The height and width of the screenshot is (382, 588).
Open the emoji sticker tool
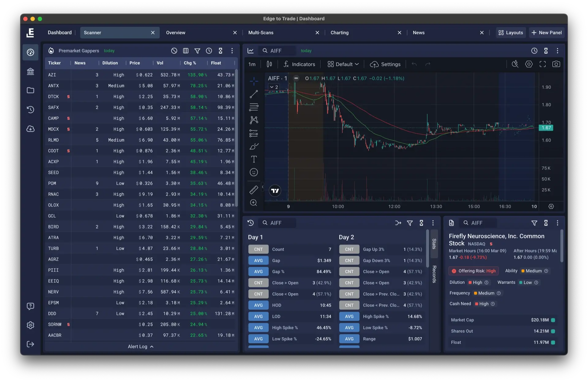254,172
